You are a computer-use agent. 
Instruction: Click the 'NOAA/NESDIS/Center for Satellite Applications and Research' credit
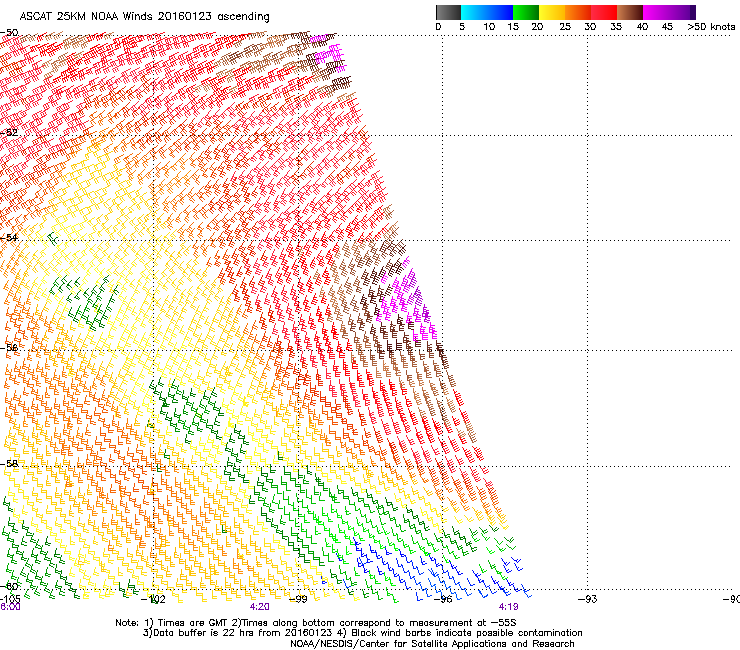(432, 644)
